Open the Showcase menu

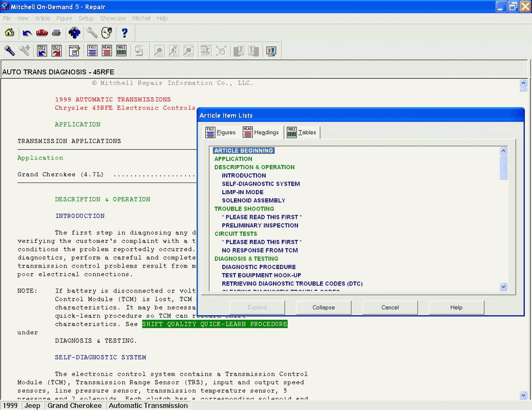click(x=113, y=18)
